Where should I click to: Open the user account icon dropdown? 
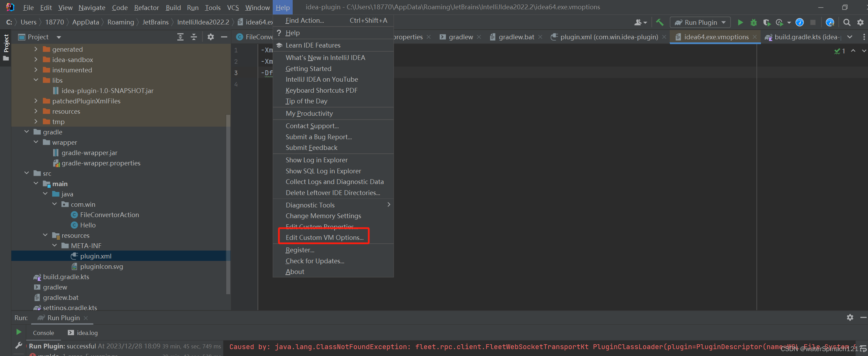[x=640, y=22]
